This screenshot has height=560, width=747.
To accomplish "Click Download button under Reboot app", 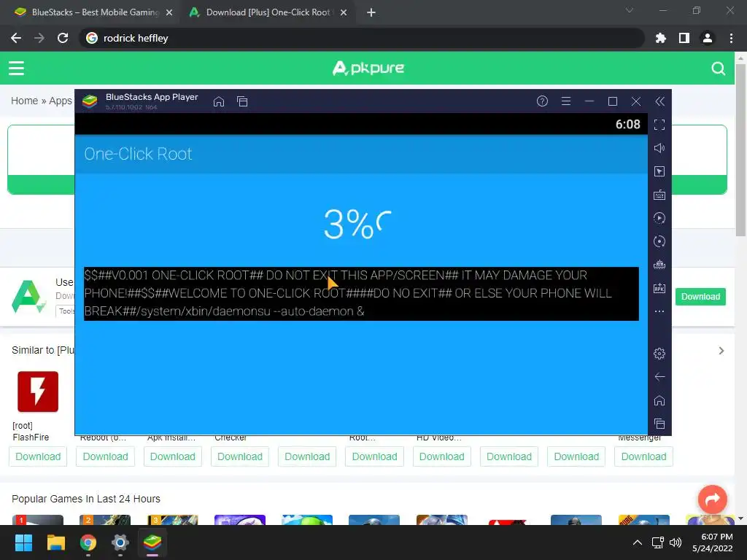I will (x=105, y=456).
